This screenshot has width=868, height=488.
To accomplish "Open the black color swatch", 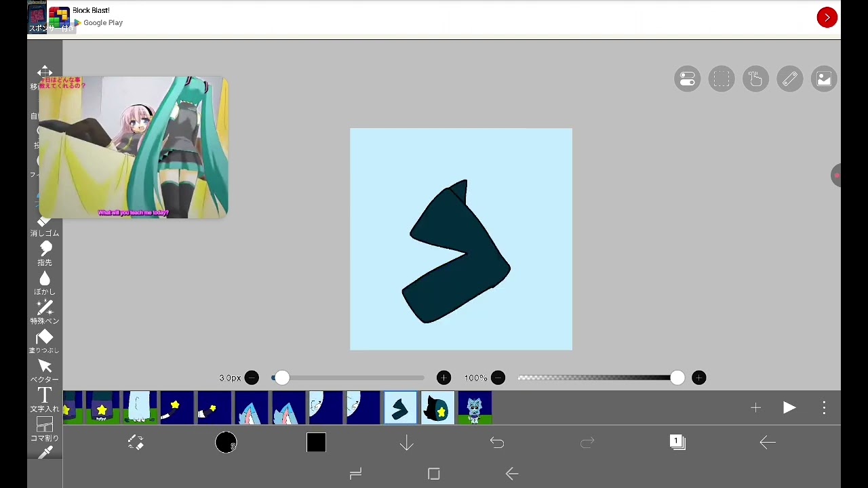I will tap(316, 443).
